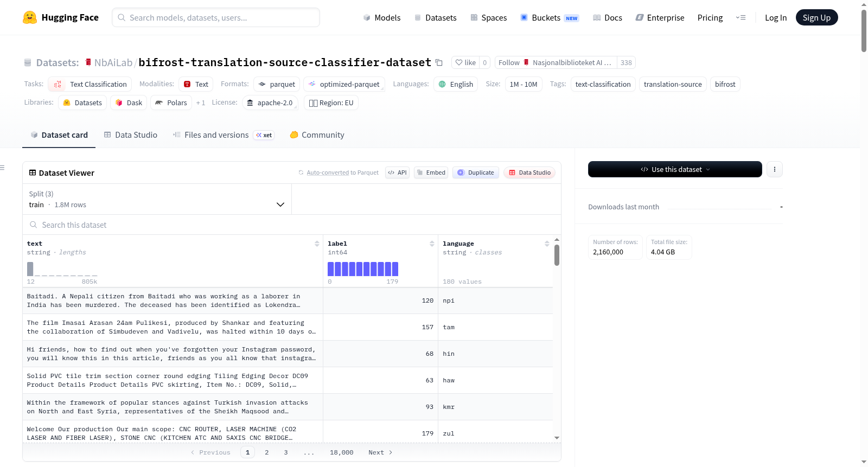The image size is (868, 467).
Task: Click the Polars library tag
Action: pyautogui.click(x=171, y=103)
